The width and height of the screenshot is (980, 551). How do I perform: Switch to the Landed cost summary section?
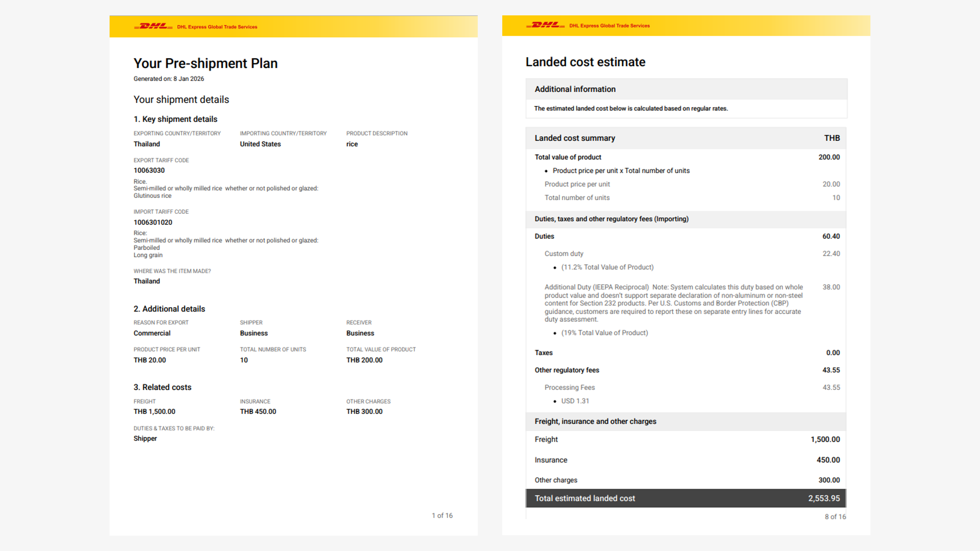(574, 138)
